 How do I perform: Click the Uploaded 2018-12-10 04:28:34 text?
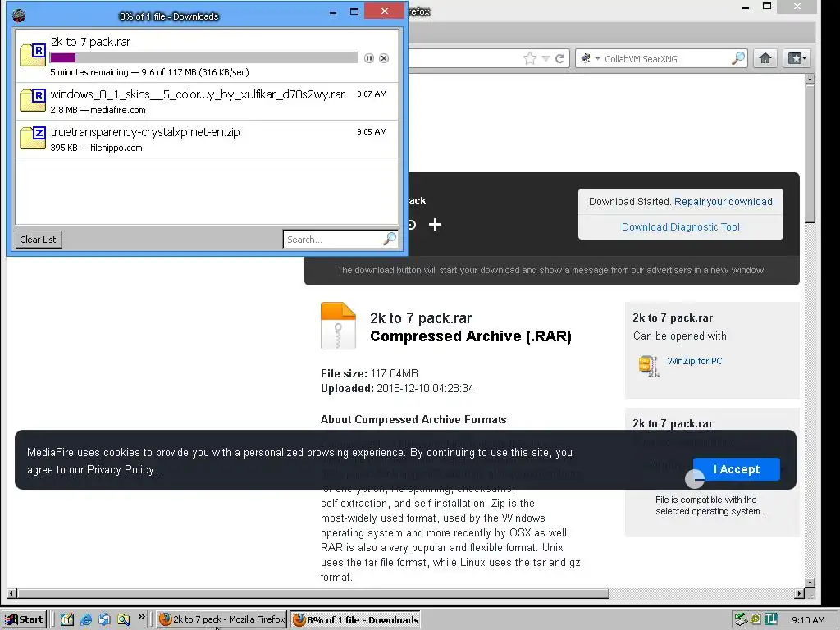pyautogui.click(x=397, y=388)
